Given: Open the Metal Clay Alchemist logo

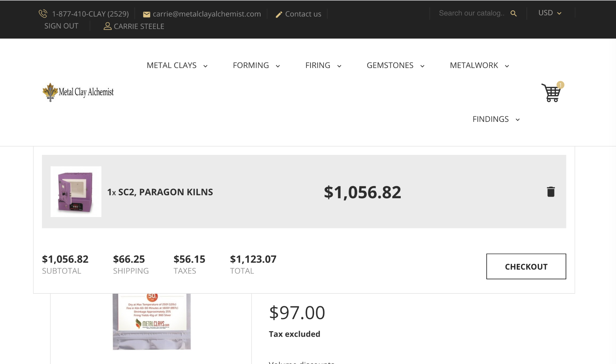Looking at the screenshot, I should (x=78, y=92).
